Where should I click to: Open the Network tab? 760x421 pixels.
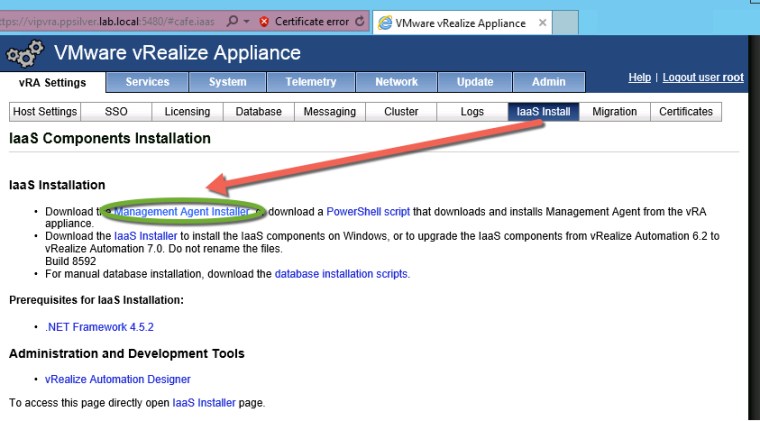tap(396, 82)
